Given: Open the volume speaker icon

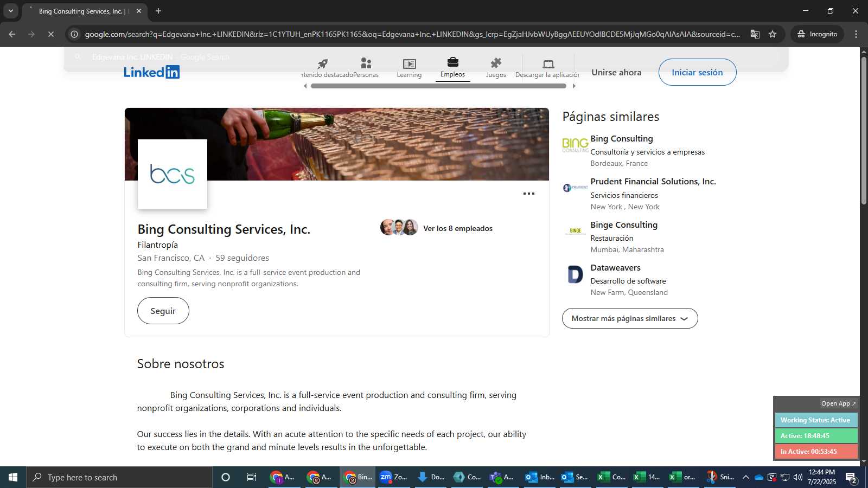Looking at the screenshot, I should [798, 477].
